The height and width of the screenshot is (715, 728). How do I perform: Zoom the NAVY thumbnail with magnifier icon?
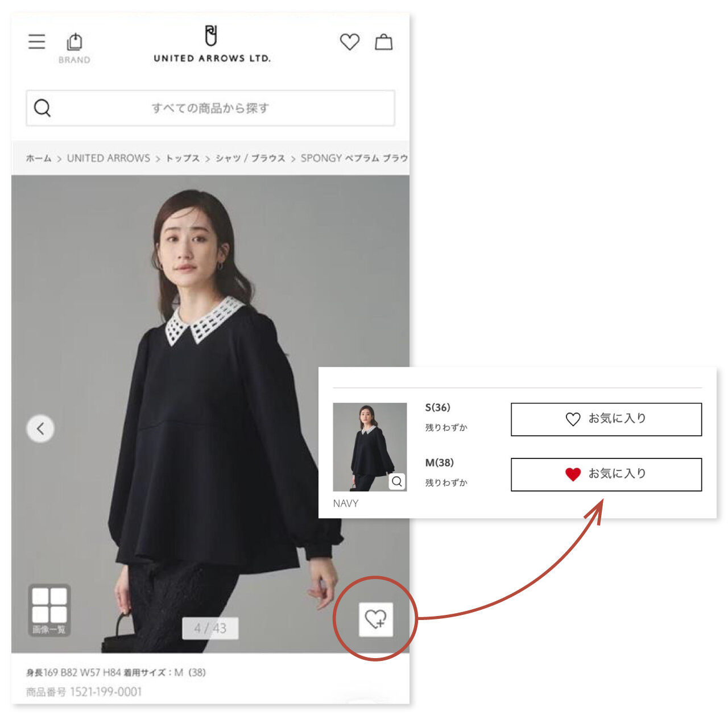[397, 481]
